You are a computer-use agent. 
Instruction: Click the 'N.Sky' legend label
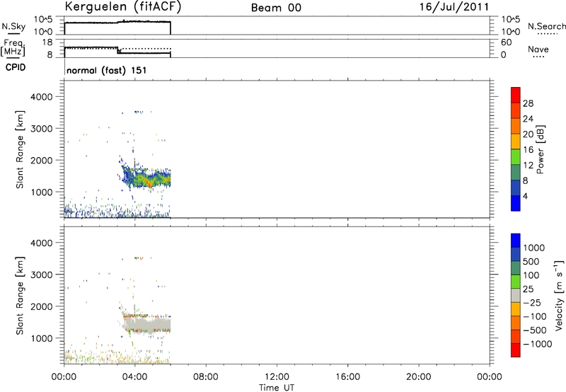coord(13,26)
